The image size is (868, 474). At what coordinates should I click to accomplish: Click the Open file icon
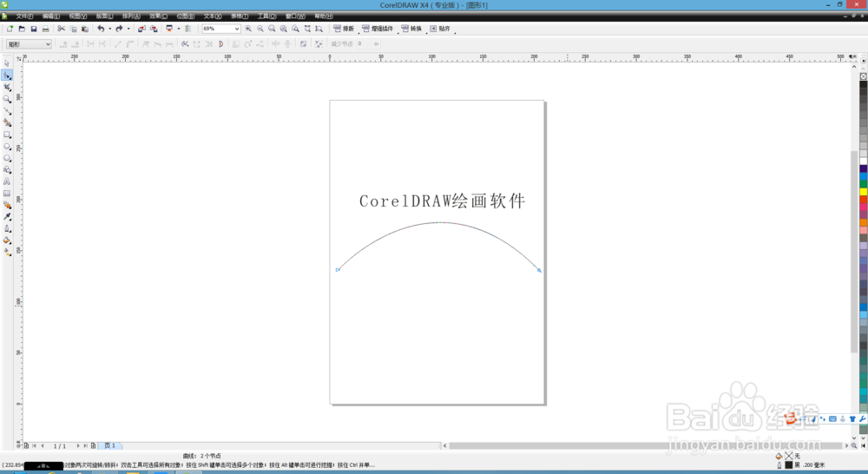[23, 29]
